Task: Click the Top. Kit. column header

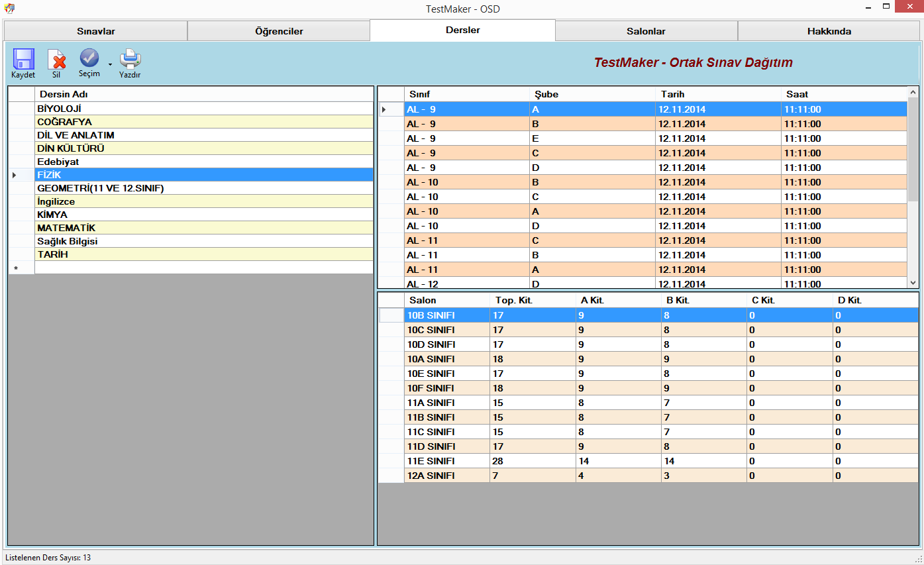Action: (x=532, y=300)
